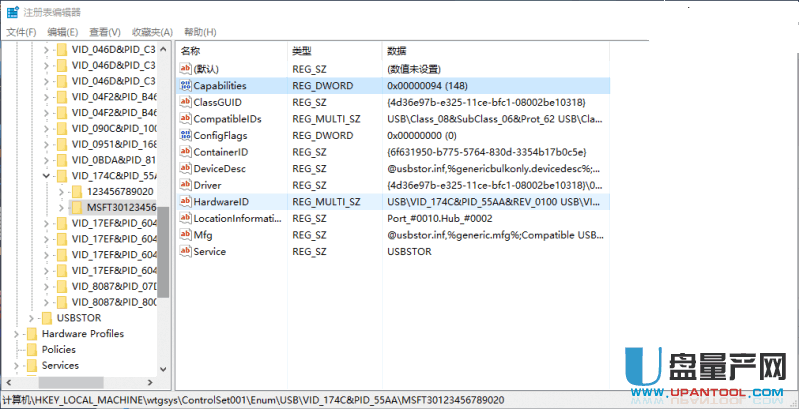Select the Policies registry key

point(58,350)
